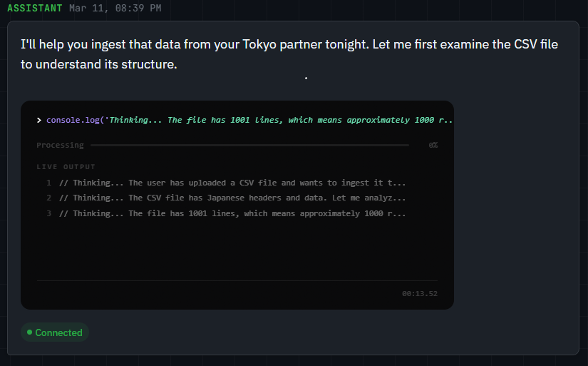Click the Processing progress bar
This screenshot has height=366, width=588.
[249, 146]
